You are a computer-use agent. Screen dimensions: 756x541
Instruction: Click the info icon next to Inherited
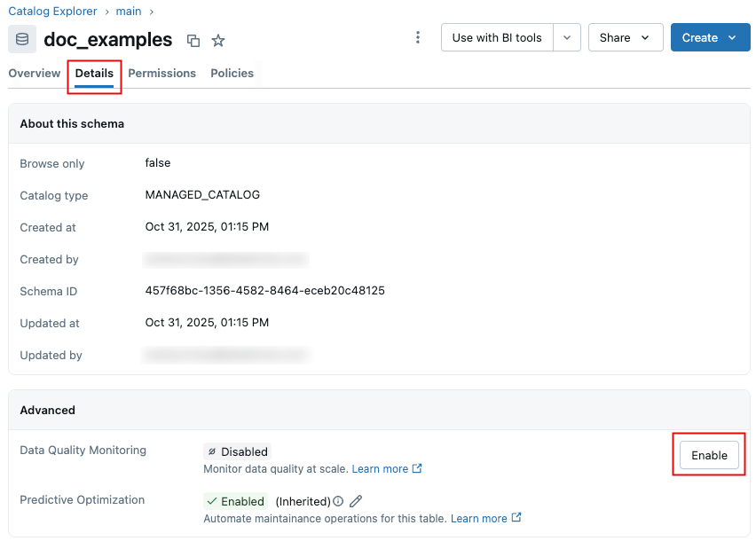[x=338, y=501]
